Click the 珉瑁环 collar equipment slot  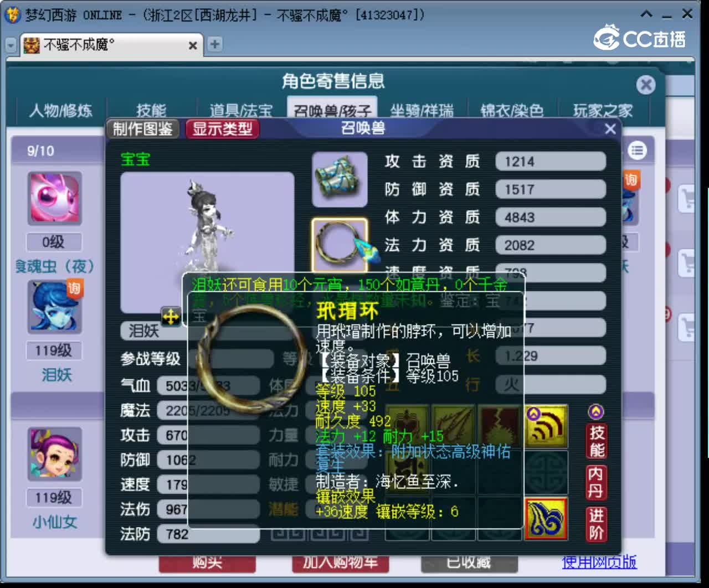coord(340,245)
